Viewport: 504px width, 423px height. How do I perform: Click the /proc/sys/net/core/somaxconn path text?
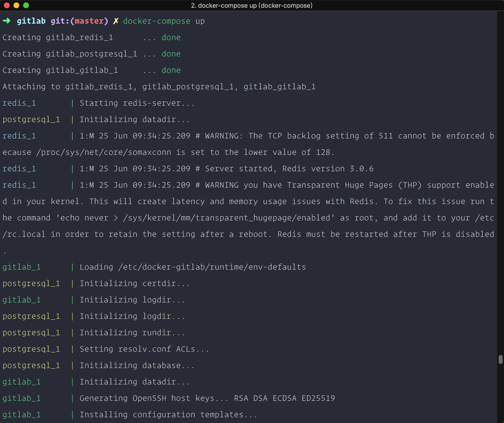tap(103, 152)
